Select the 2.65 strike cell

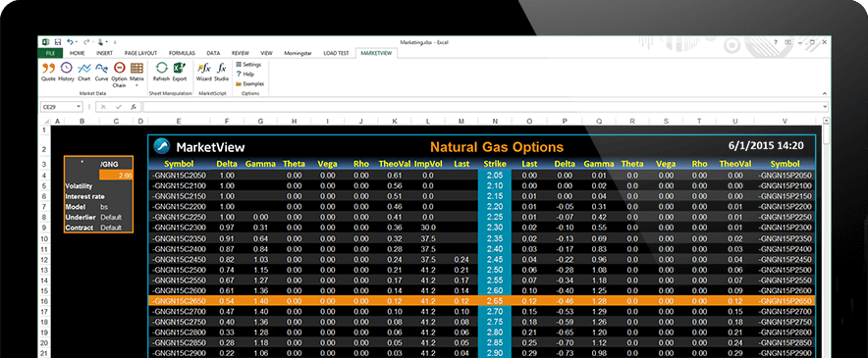tap(494, 301)
